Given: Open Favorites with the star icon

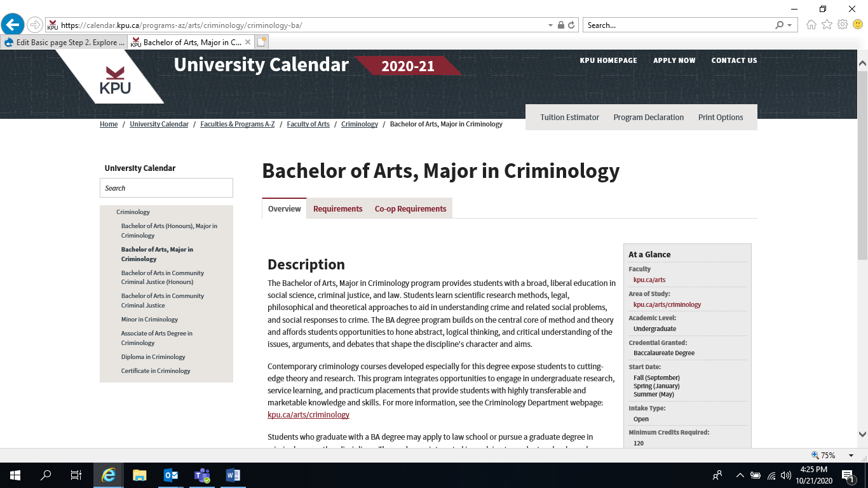Looking at the screenshot, I should pyautogui.click(x=827, y=25).
